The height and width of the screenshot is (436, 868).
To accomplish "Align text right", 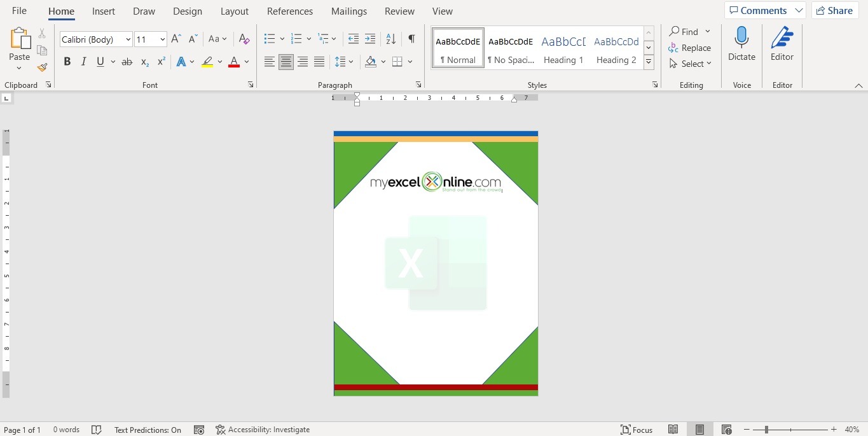I will 303,62.
